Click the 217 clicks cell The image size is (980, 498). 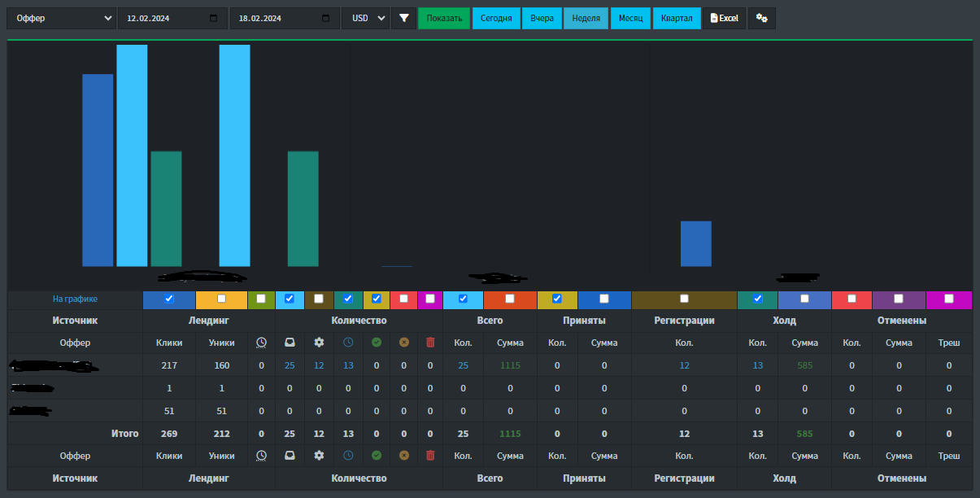click(169, 365)
